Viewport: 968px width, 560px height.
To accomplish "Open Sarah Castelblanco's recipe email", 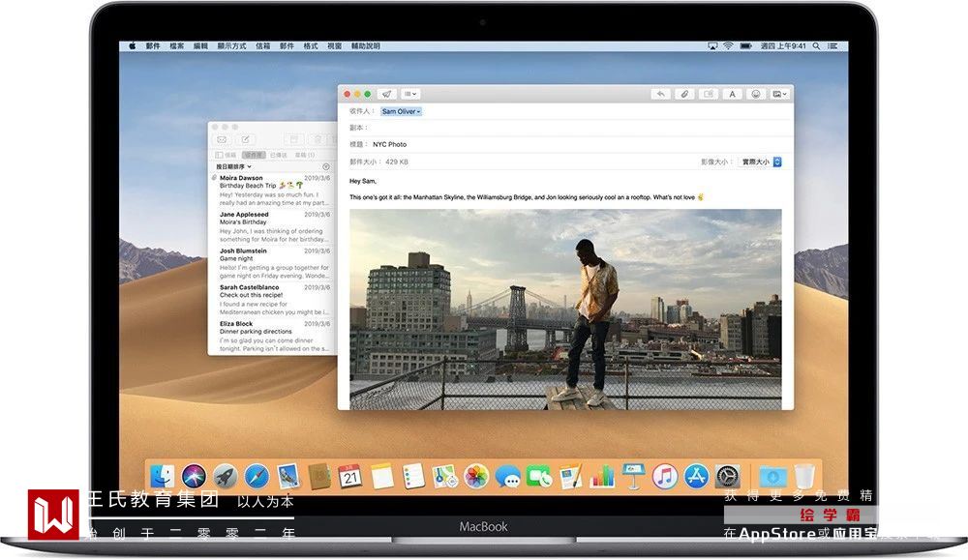I will pos(272,299).
